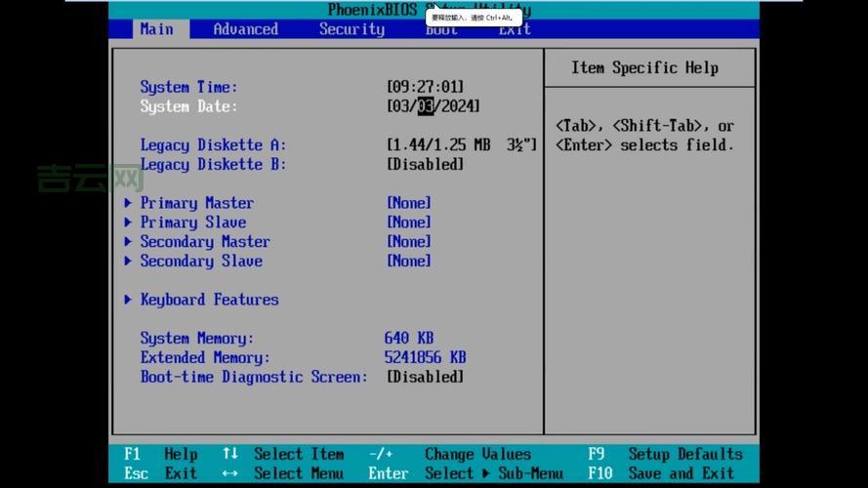
Task: Click the Esc Exit footer option
Action: tap(161, 473)
